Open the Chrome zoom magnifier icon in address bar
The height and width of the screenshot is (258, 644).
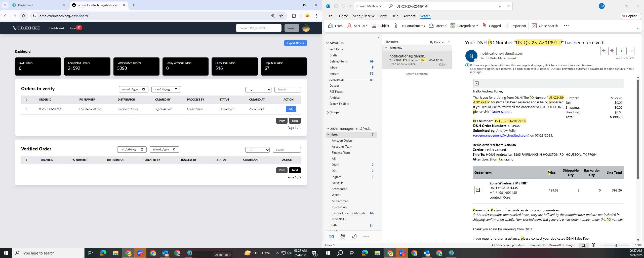click(x=273, y=16)
